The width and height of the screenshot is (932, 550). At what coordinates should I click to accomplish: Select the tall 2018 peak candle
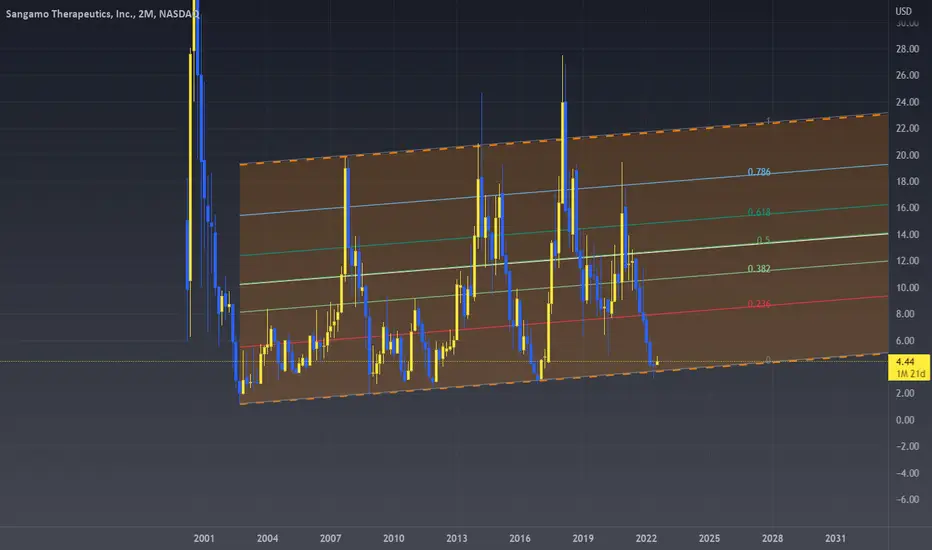(x=563, y=152)
